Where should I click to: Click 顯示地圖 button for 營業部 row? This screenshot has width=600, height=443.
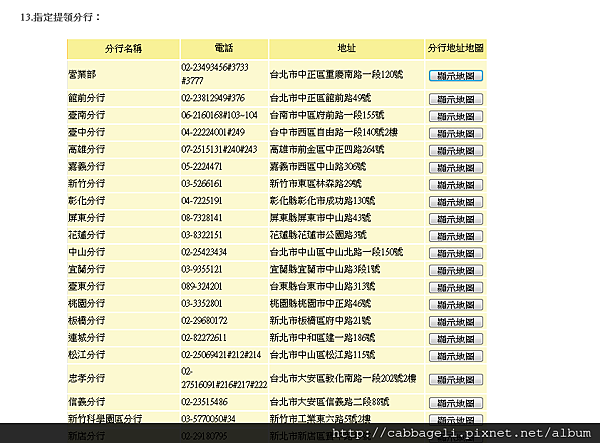pos(456,76)
